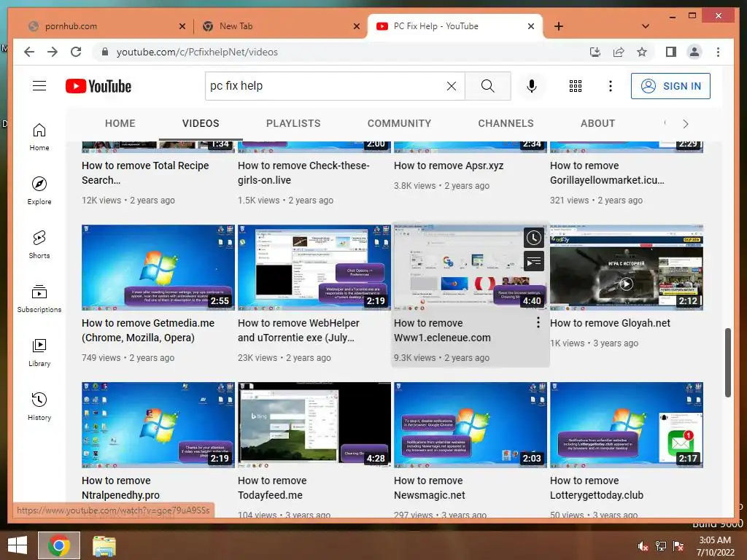Image resolution: width=747 pixels, height=560 pixels.
Task: Click the Chrome taskbar icon
Action: [58, 545]
